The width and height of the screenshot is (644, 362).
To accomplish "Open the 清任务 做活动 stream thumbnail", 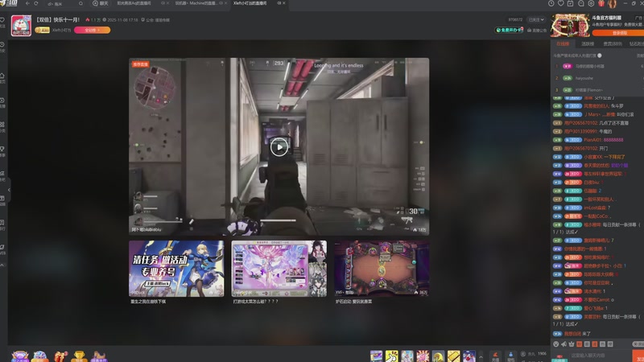I will [x=176, y=269].
